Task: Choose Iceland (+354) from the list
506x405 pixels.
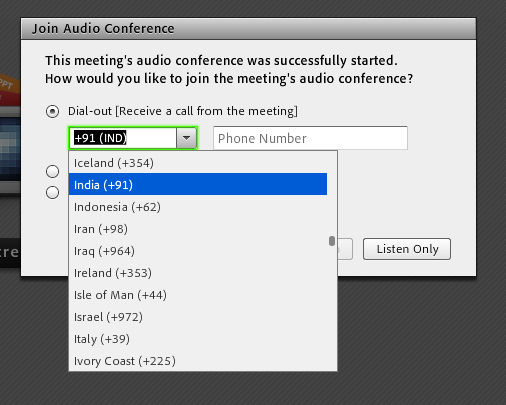Action: (x=198, y=163)
